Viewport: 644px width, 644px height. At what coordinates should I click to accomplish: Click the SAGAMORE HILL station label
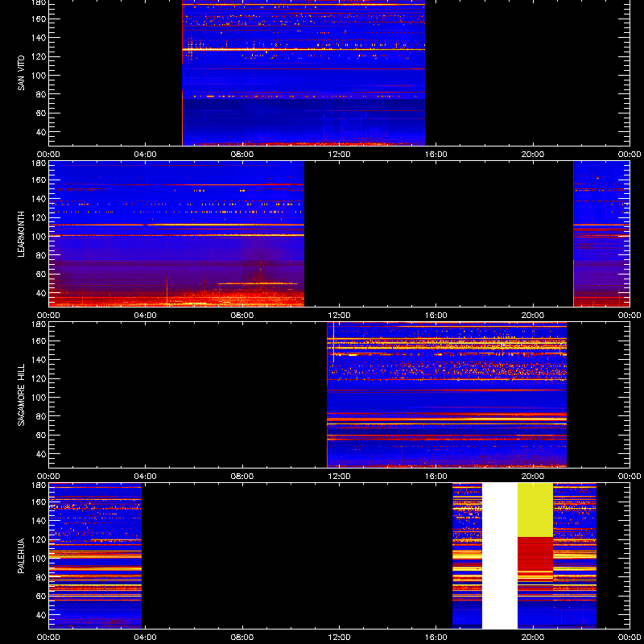click(x=21, y=394)
